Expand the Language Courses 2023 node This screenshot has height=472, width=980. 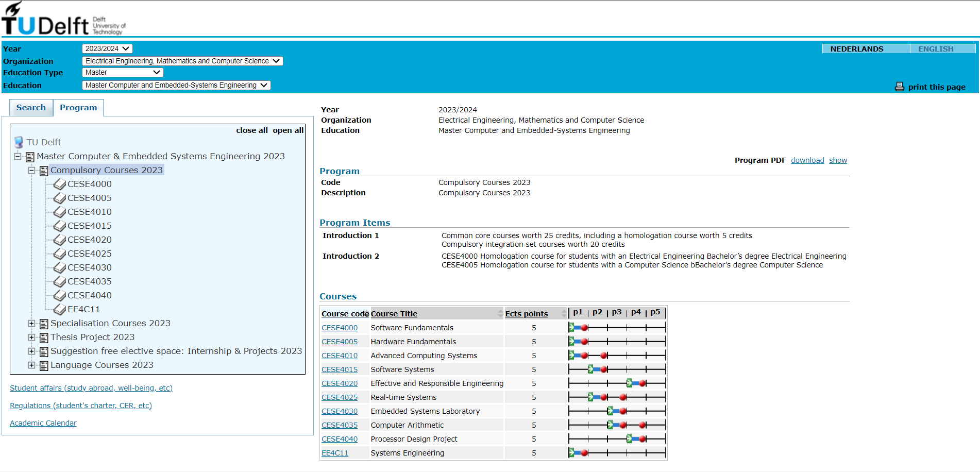tap(31, 365)
